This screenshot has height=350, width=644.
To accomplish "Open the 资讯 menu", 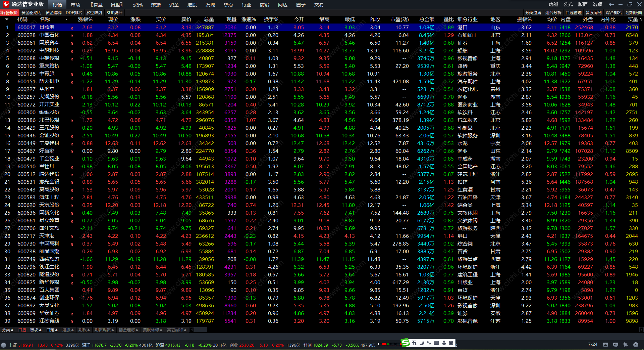I will (x=138, y=5).
